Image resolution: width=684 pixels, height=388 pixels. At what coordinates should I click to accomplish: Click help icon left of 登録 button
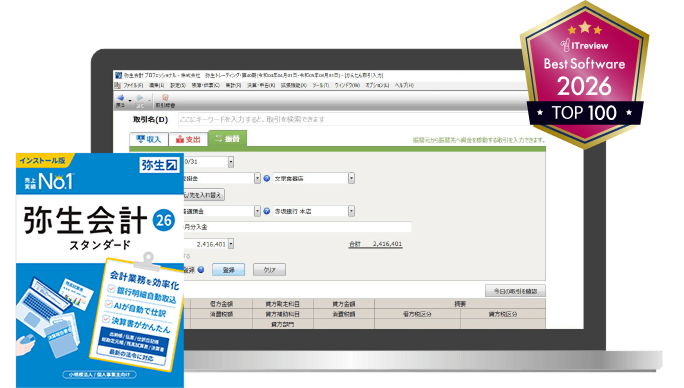pos(201,270)
